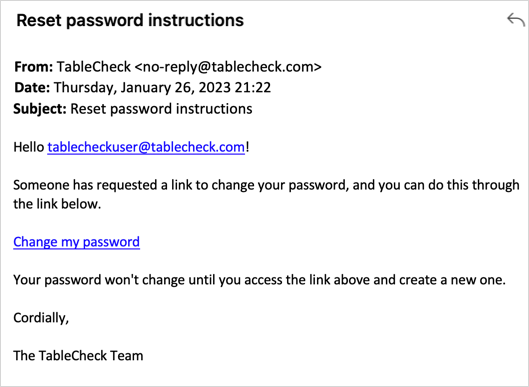Select the bold From label
The height and width of the screenshot is (387, 529).
pos(33,67)
